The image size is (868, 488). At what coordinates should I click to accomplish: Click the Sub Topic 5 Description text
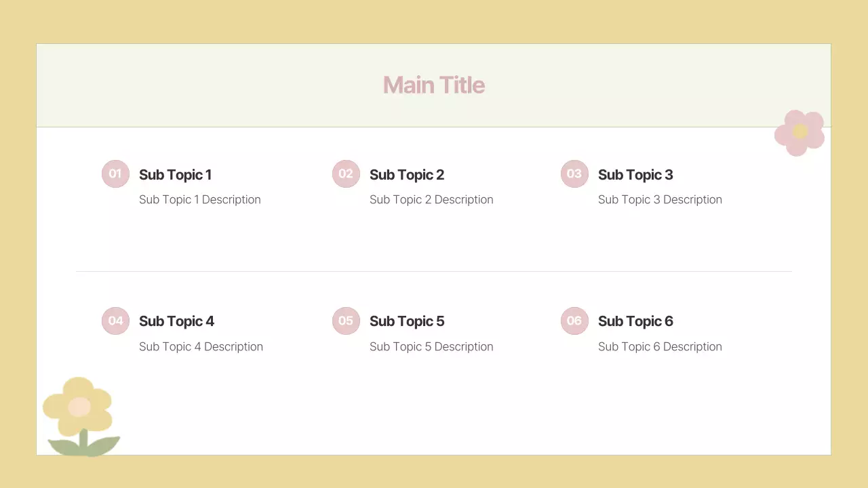click(x=431, y=346)
